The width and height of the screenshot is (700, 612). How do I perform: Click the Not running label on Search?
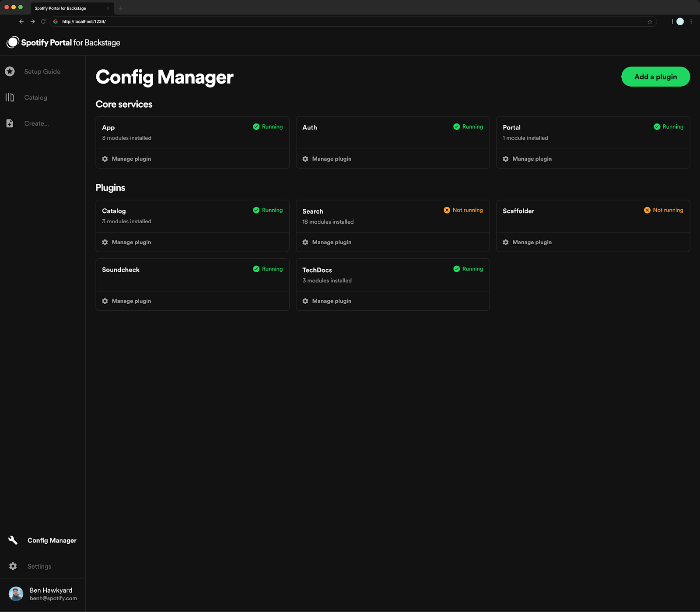coord(468,210)
